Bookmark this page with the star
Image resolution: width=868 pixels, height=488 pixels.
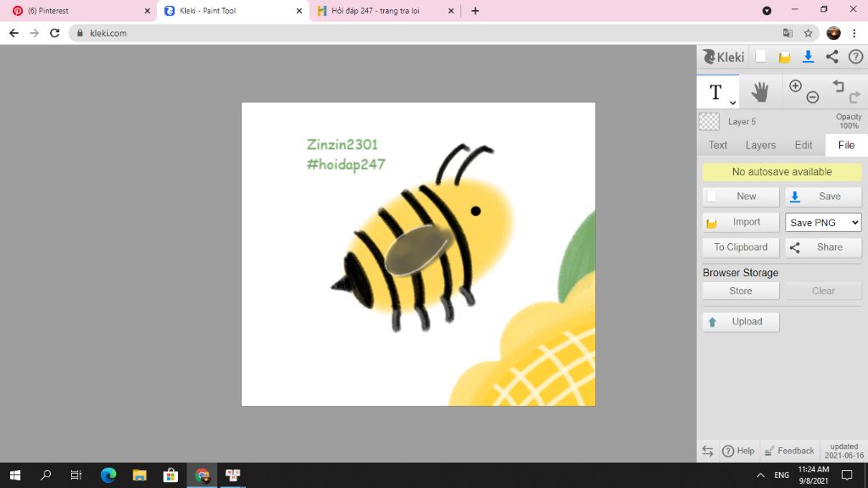coord(808,33)
